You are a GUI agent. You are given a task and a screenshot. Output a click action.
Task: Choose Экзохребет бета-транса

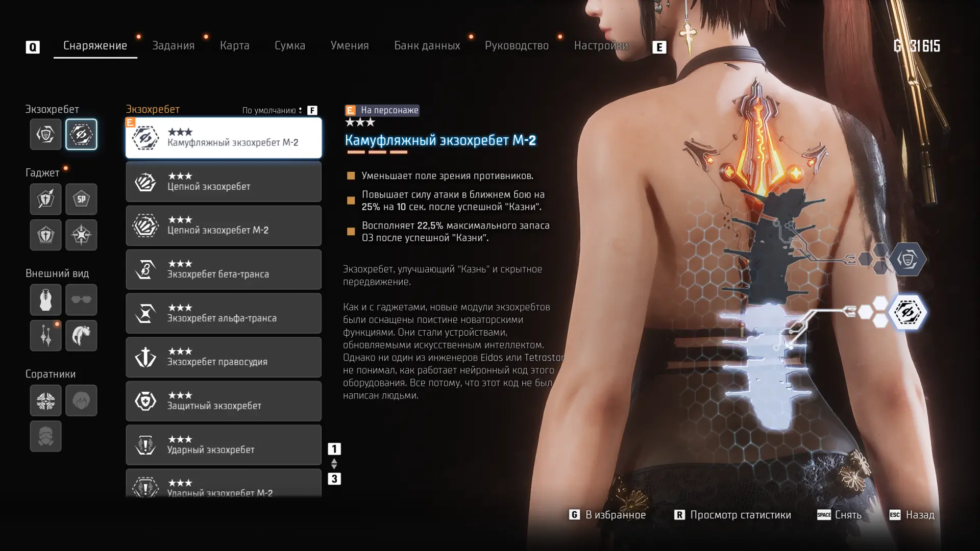click(224, 269)
